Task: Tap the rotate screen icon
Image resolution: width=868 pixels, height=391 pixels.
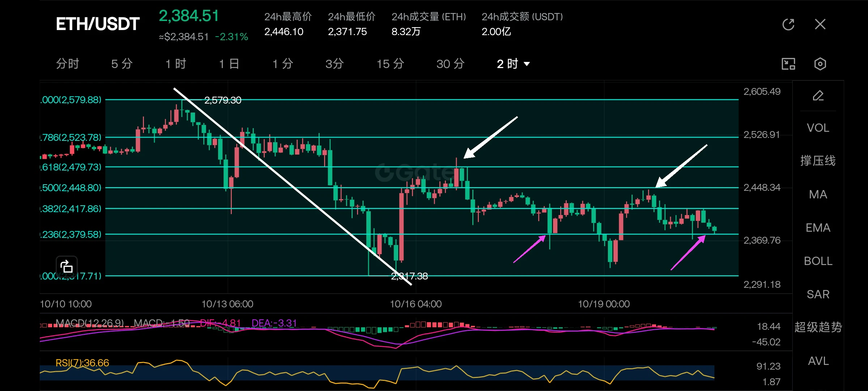Action: tap(67, 266)
